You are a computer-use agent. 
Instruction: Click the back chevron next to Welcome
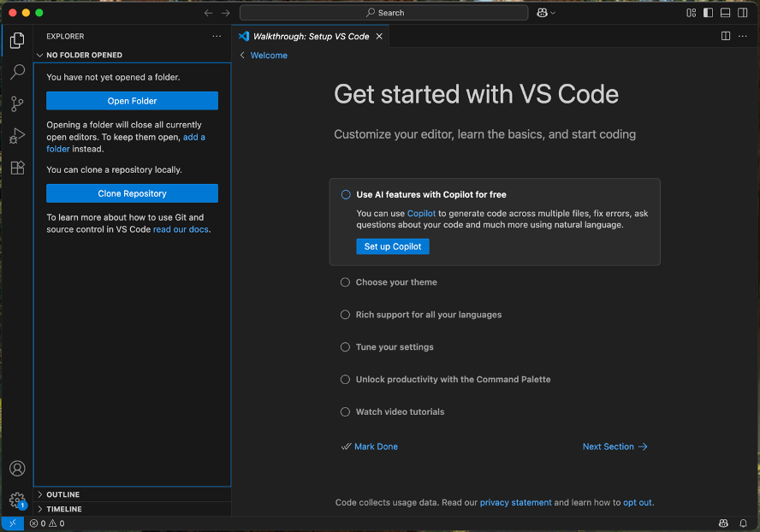(x=242, y=56)
